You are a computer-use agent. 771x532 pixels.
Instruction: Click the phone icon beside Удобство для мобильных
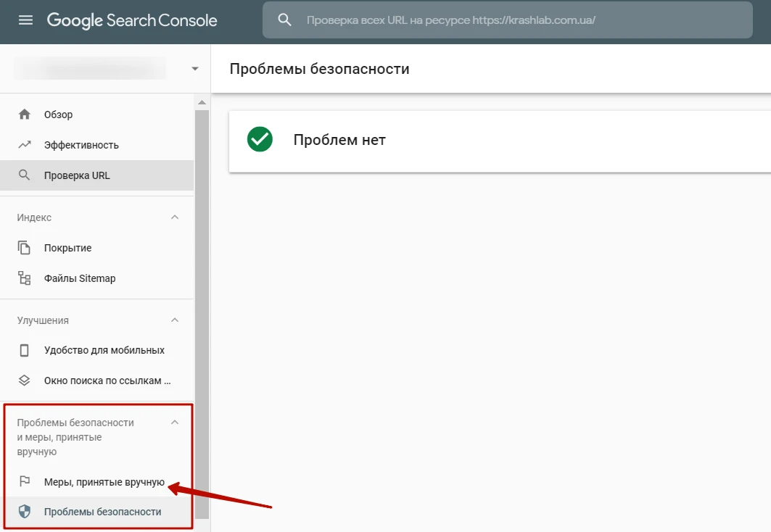25,350
